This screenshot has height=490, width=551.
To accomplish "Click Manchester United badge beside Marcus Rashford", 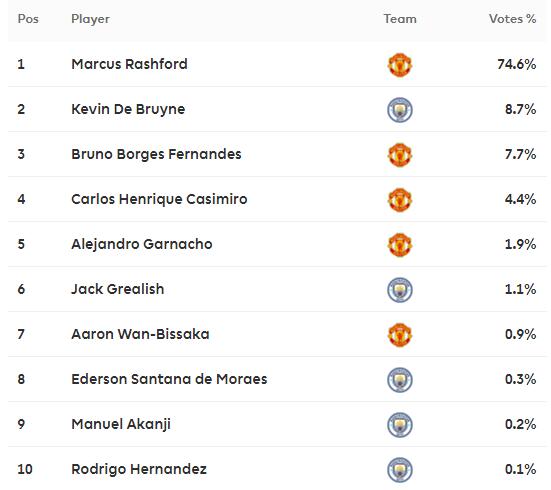I will coord(400,65).
